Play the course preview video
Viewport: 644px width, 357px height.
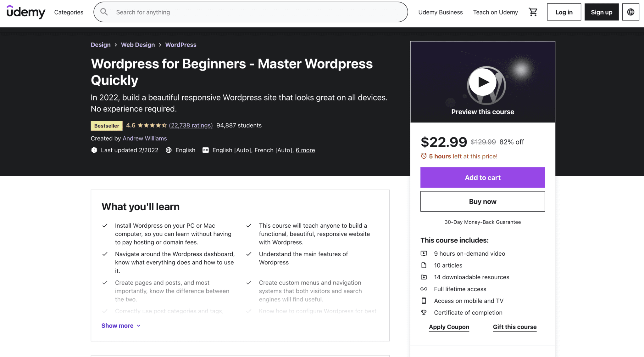(483, 82)
